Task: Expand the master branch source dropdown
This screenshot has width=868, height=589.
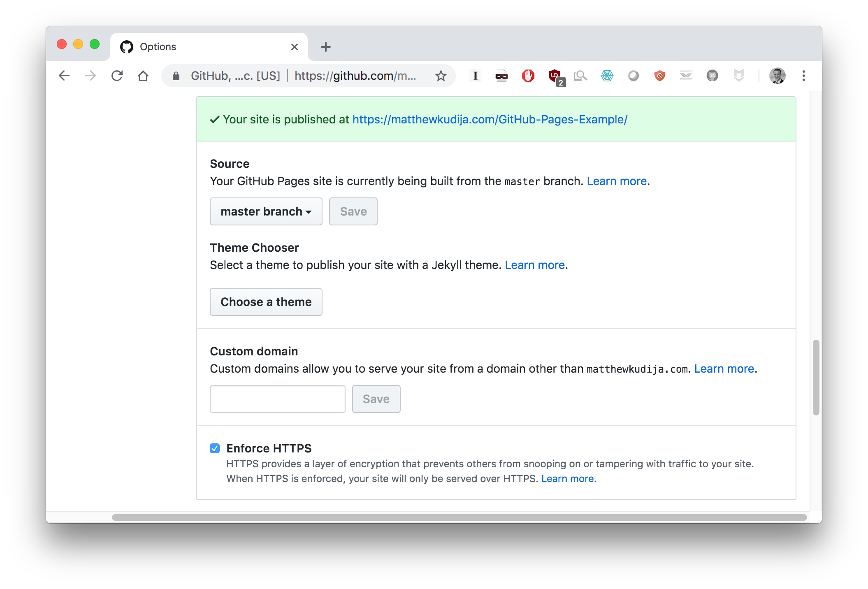Action: pos(266,211)
